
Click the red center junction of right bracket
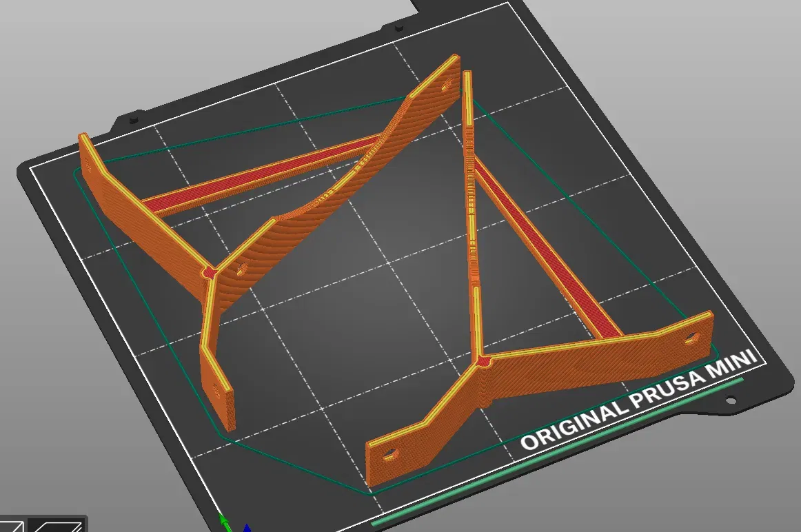click(483, 362)
